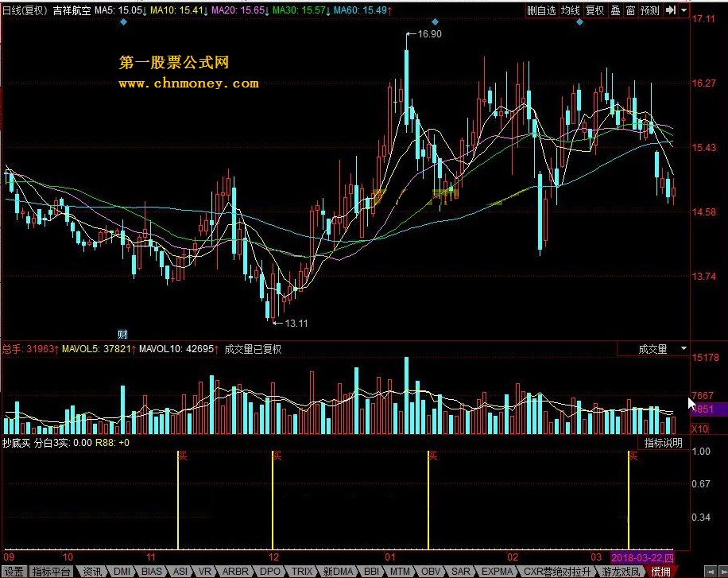
Task: Click the 吉祥航空 stock name
Action: click(x=72, y=10)
